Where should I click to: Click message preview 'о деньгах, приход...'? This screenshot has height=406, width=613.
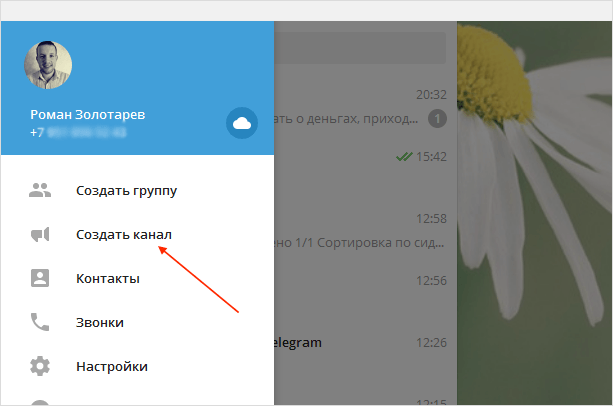357,119
